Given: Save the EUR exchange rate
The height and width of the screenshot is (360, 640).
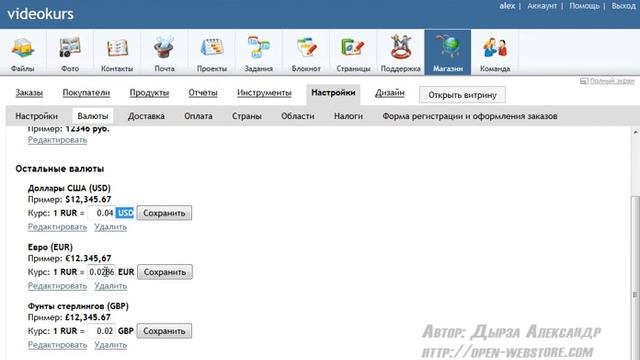Looking at the screenshot, I should (165, 272).
